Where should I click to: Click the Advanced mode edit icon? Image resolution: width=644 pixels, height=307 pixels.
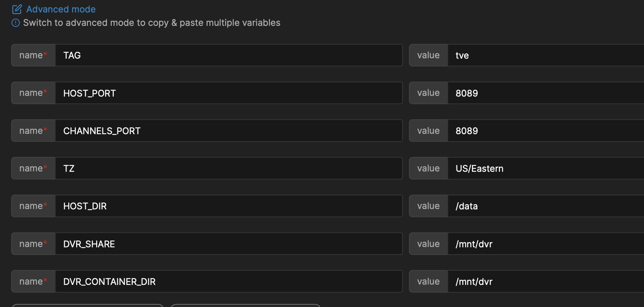click(17, 9)
